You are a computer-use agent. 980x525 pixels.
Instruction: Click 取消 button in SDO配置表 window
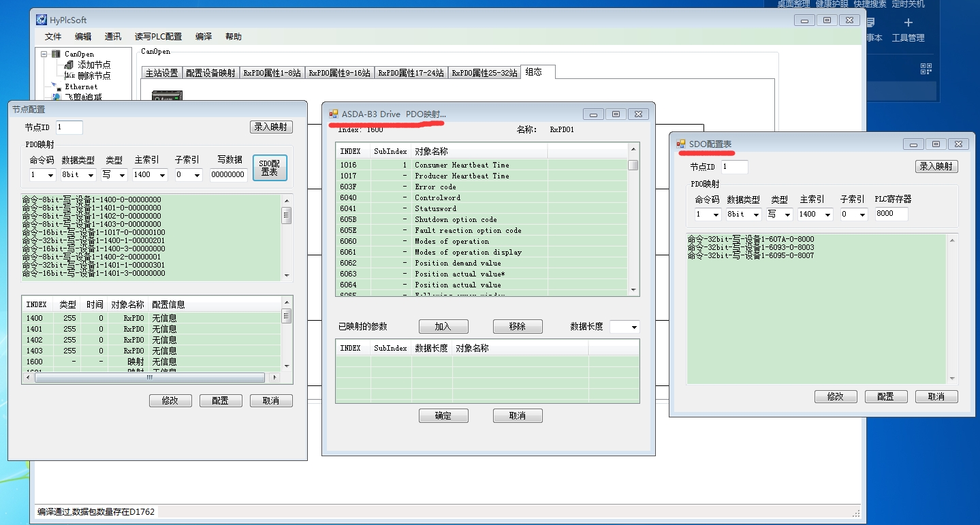[x=936, y=396]
